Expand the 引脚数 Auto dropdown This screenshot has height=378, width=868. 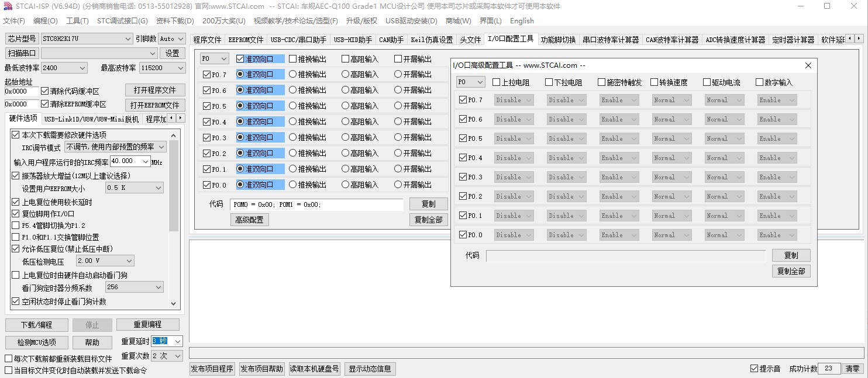click(180, 39)
